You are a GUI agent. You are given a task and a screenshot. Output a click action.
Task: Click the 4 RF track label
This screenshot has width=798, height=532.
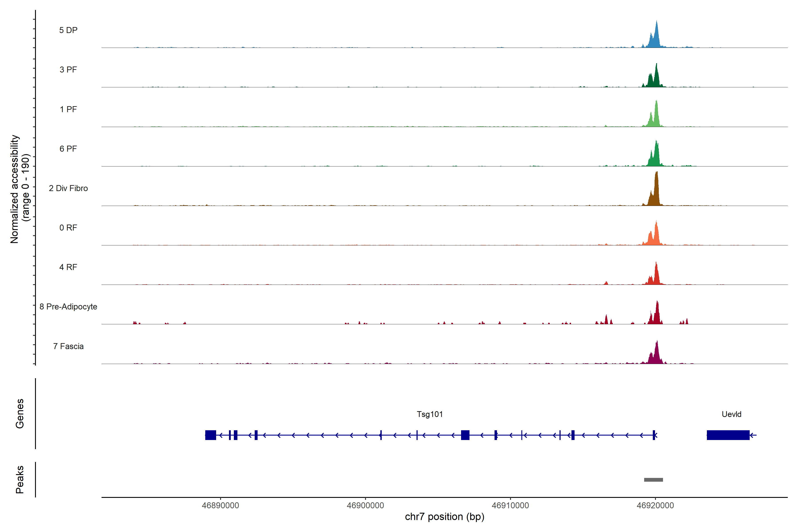[68, 267]
